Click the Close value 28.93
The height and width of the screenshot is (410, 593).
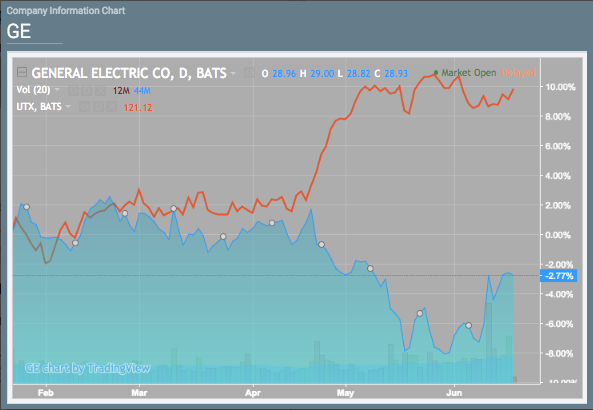click(396, 73)
